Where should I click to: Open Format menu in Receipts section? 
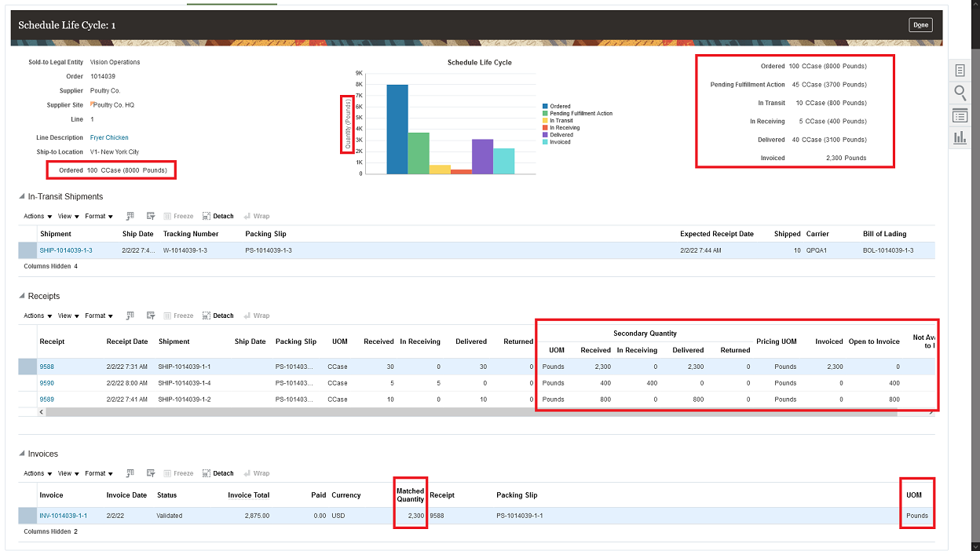coord(99,316)
